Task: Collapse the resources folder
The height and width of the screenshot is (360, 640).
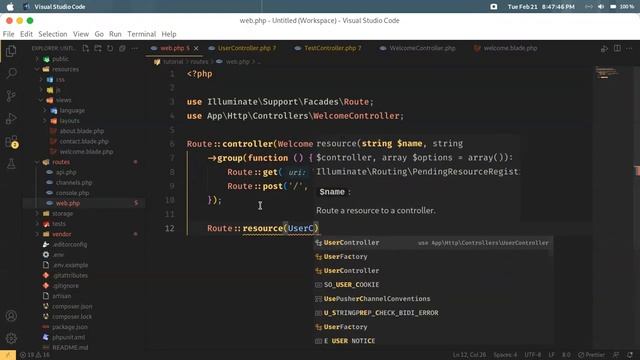Action: tap(65, 69)
